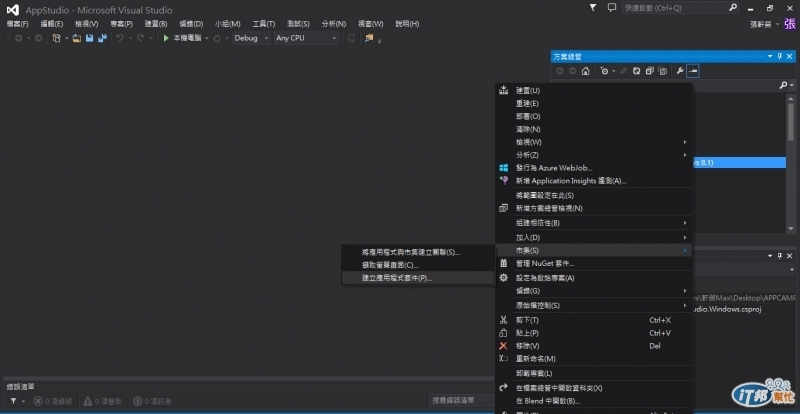
Task: Choose 新增 Application Insights 遙測(A)...
Action: (x=593, y=181)
